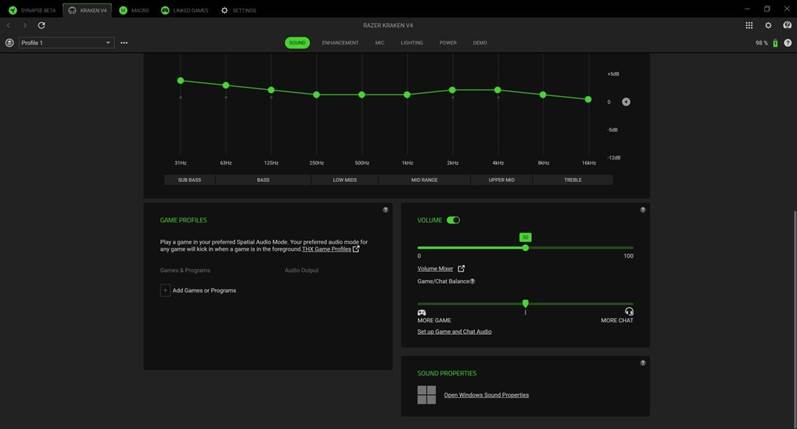The width and height of the screenshot is (797, 429).
Task: Click the 63Hz equalizer point
Action: (x=226, y=85)
